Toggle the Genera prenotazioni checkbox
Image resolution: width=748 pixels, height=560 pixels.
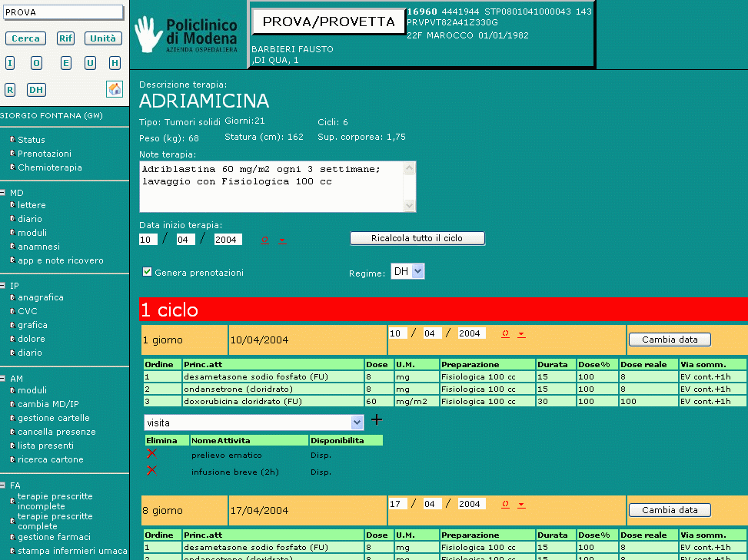147,272
